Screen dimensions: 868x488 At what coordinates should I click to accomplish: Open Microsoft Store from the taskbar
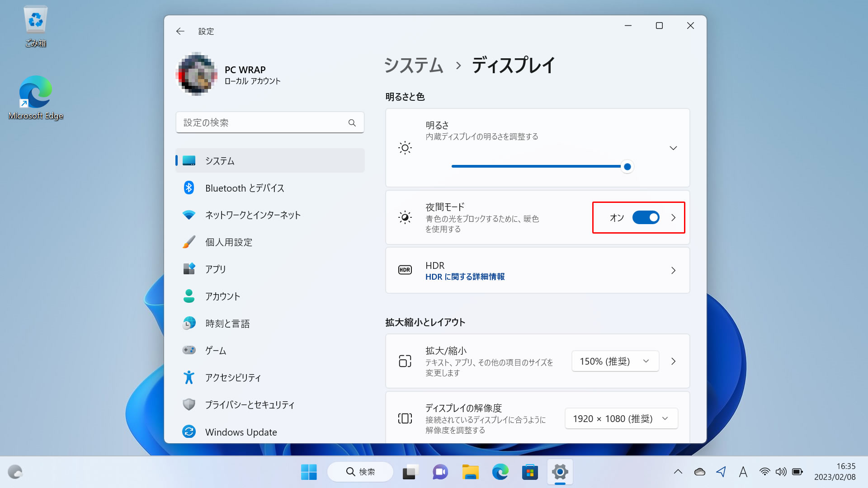click(530, 472)
